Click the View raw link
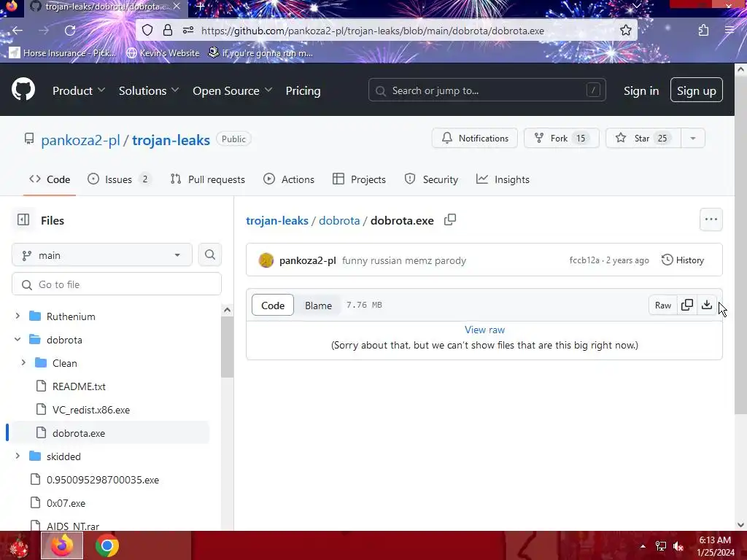 point(484,330)
